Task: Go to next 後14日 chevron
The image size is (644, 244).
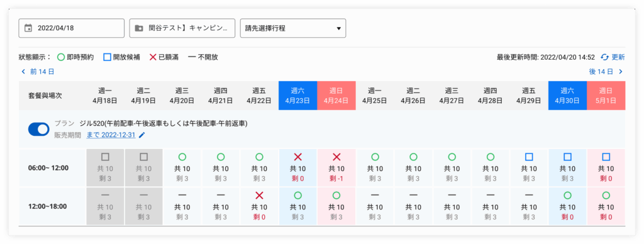Action: [621, 72]
